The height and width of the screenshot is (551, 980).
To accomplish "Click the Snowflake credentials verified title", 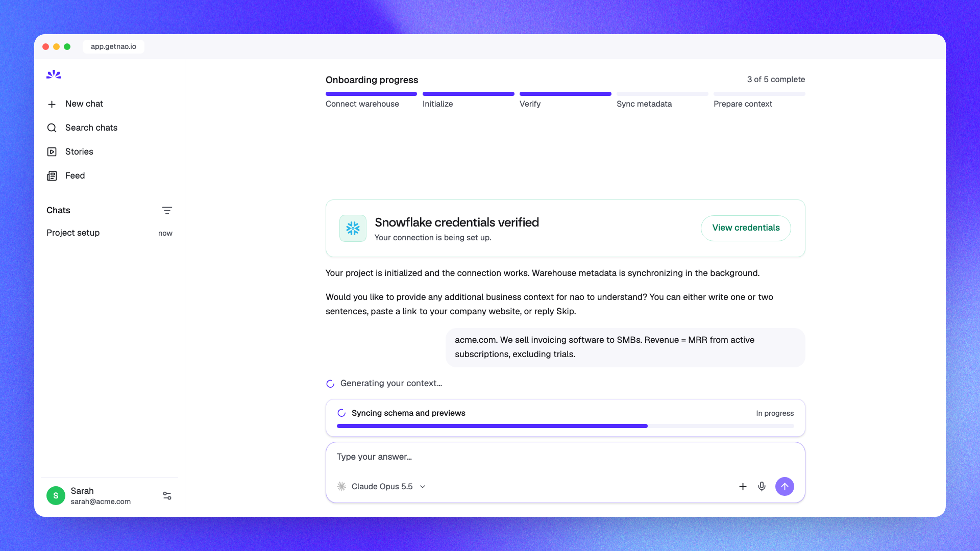I will [457, 222].
